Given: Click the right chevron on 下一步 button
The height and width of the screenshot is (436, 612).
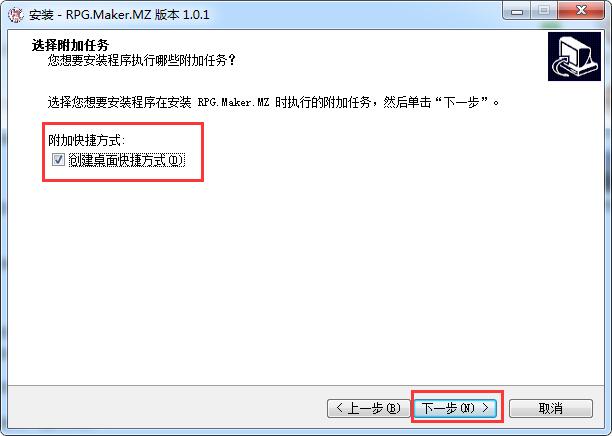Looking at the screenshot, I should pyautogui.click(x=485, y=408).
